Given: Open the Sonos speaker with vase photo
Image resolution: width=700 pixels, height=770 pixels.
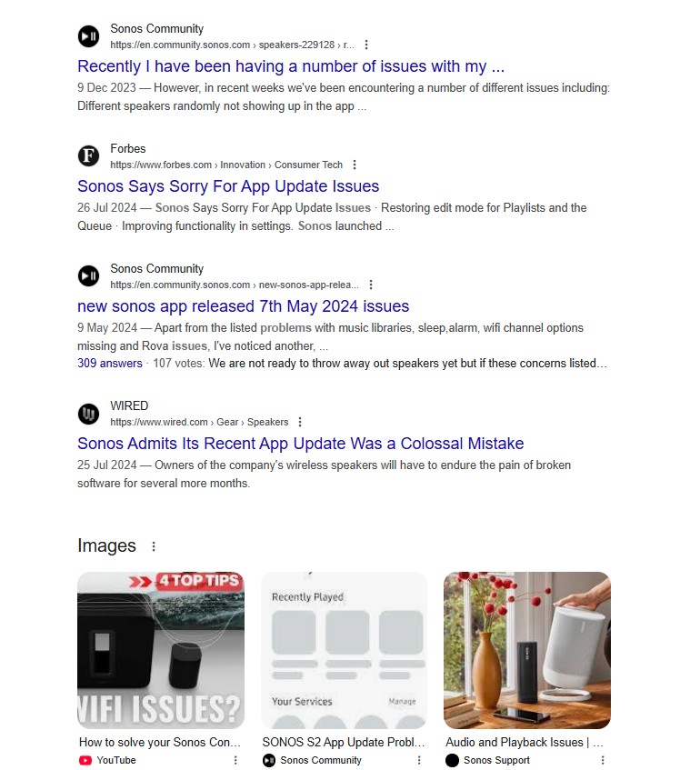Looking at the screenshot, I should coord(527,650).
